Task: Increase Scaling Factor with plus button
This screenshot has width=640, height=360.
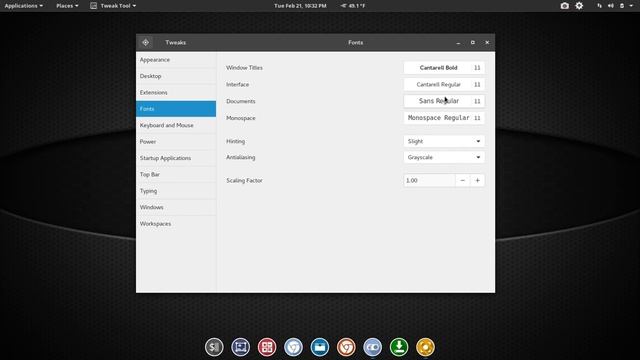Action: [x=478, y=180]
